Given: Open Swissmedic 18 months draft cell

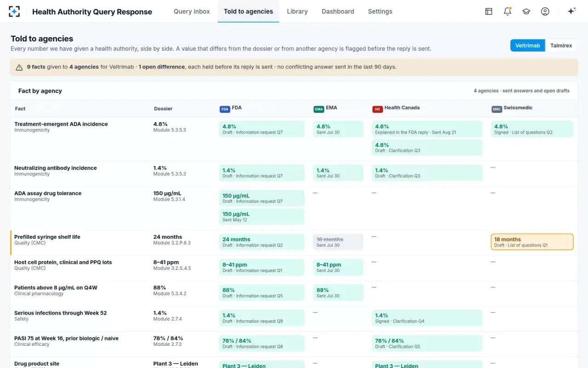Looking at the screenshot, I should (x=532, y=242).
